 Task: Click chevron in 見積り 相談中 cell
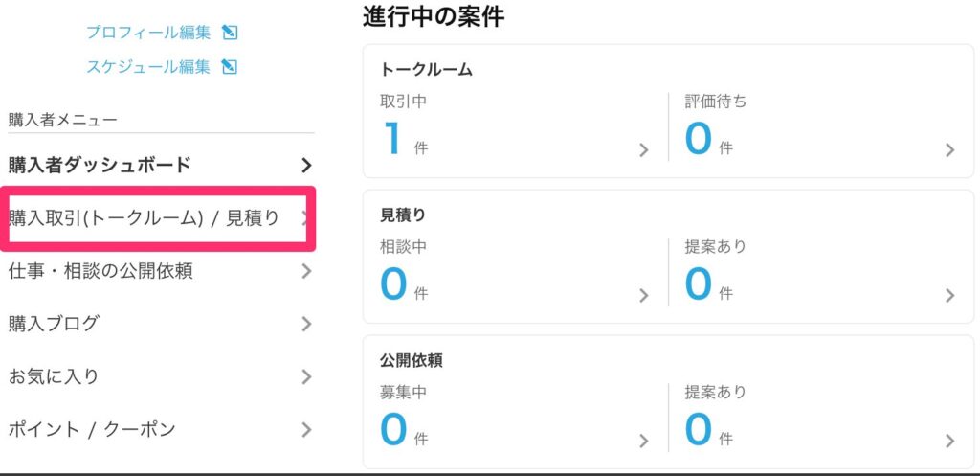coord(644,295)
